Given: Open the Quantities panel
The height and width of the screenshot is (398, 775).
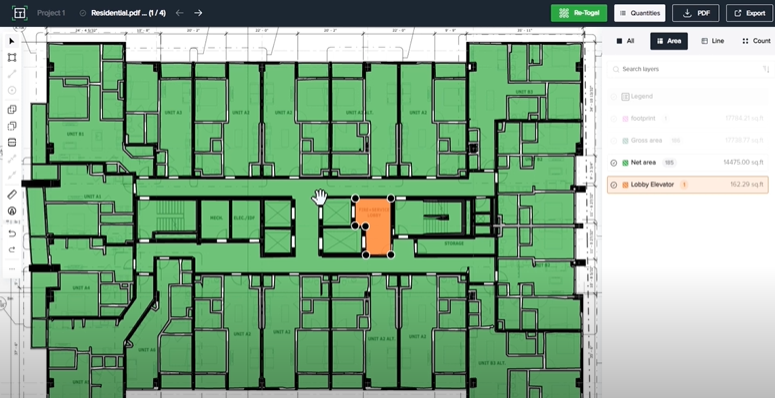Looking at the screenshot, I should [x=640, y=13].
